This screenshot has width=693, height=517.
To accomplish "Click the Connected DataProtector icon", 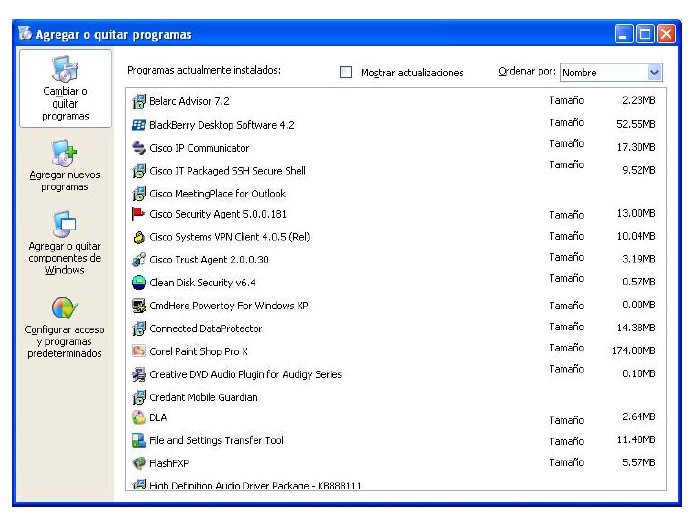I will coord(139,328).
